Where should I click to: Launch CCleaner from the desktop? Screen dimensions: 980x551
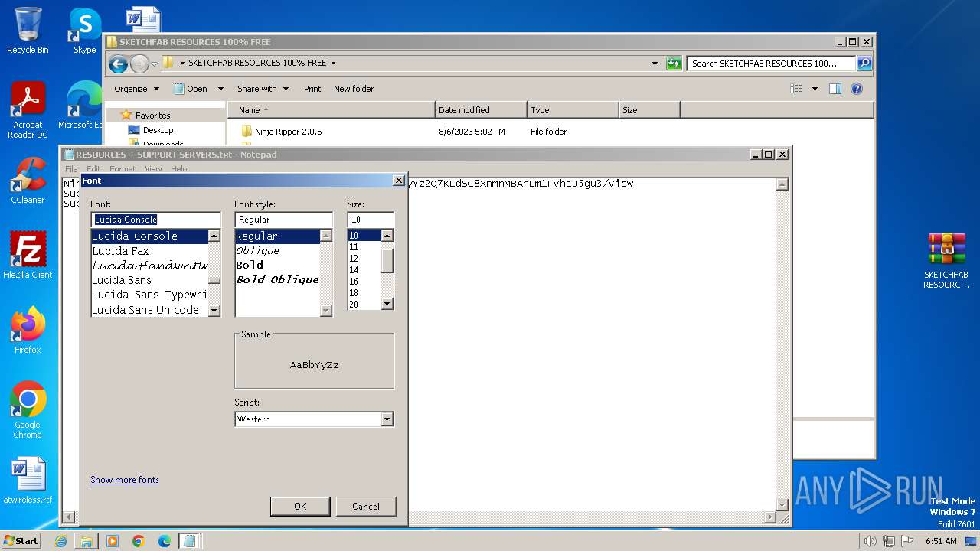tap(28, 181)
